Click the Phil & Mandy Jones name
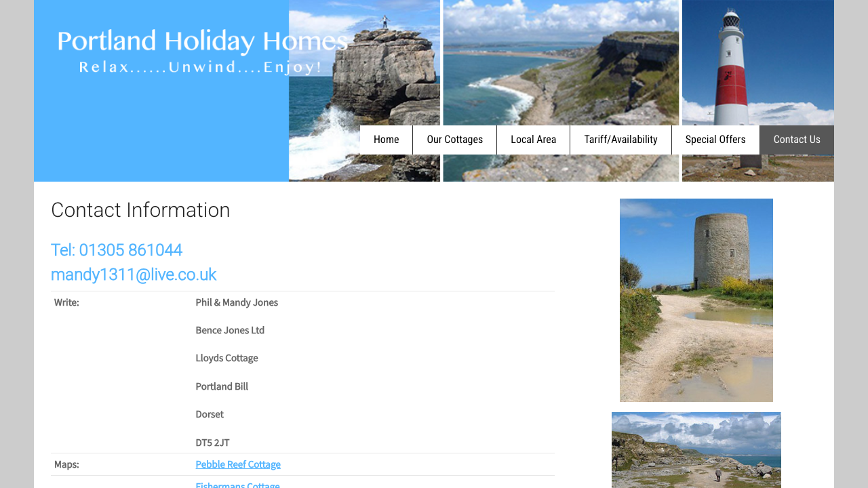 coord(237,302)
